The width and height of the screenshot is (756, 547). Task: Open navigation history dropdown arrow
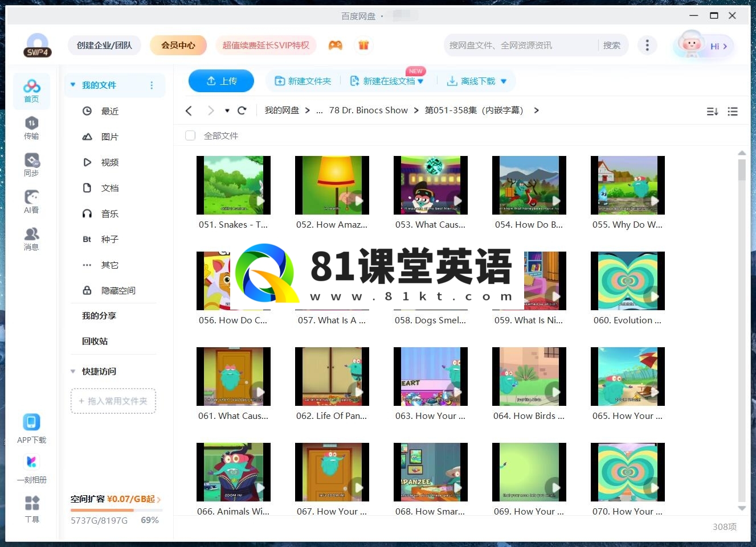click(227, 110)
